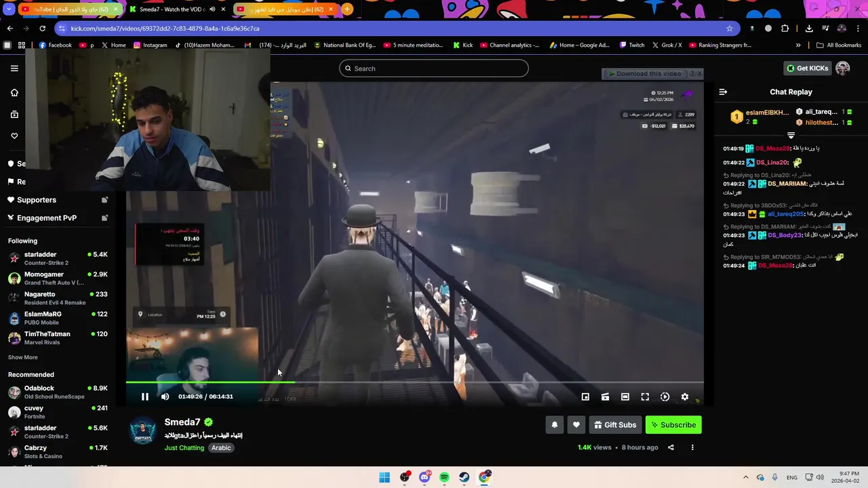Go back to the previous page
Viewport: 868px width, 488px height.
(9, 28)
